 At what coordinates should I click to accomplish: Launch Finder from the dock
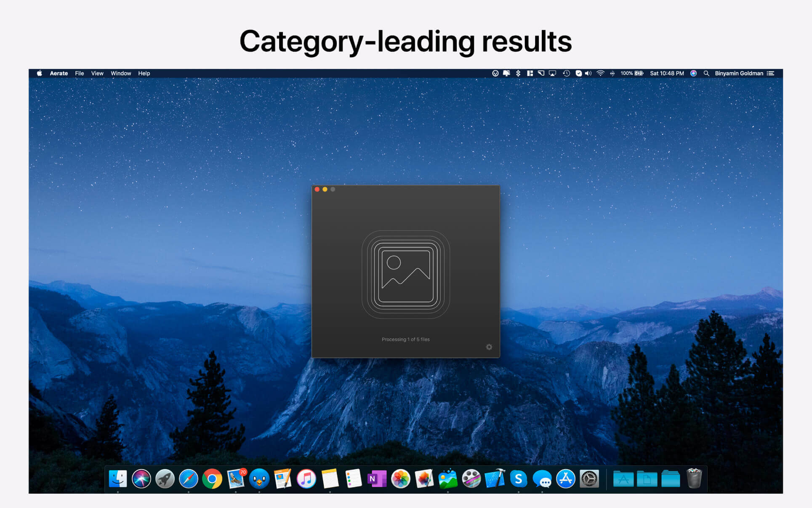118,479
